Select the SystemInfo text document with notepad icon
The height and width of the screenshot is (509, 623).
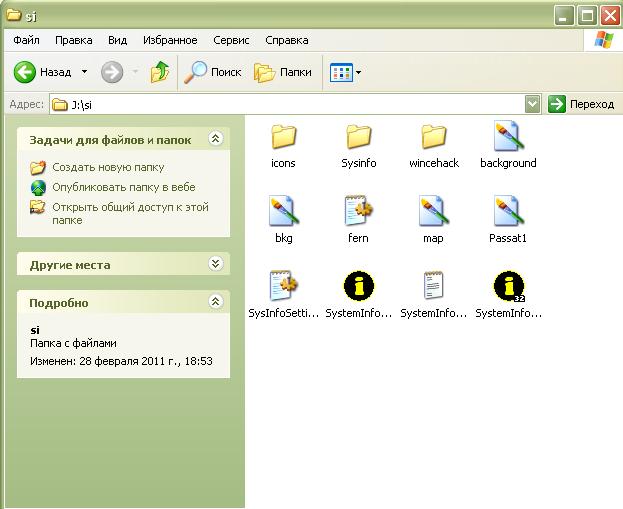point(433,295)
